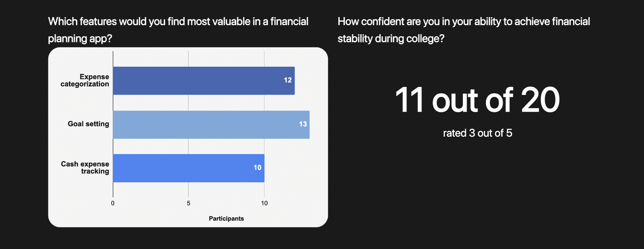Image resolution: width=644 pixels, height=249 pixels.
Task: Click the 0 tick on the x-axis
Action: pyautogui.click(x=113, y=203)
